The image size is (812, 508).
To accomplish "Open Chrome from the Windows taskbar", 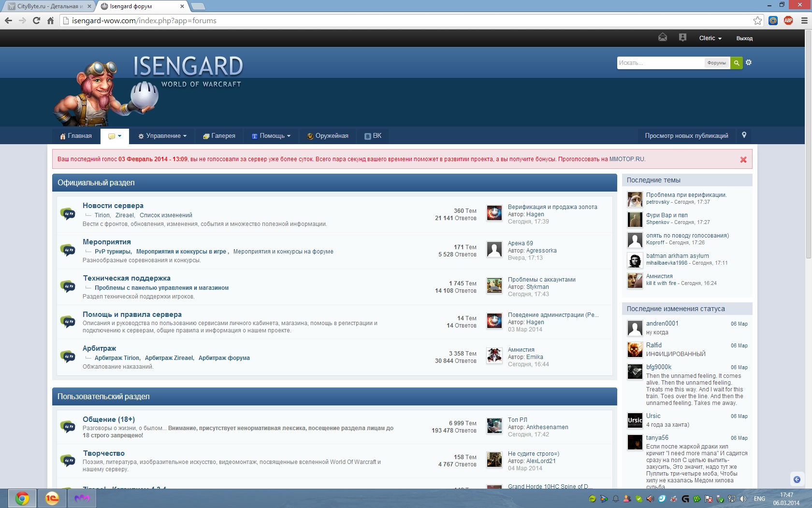I will (22, 498).
